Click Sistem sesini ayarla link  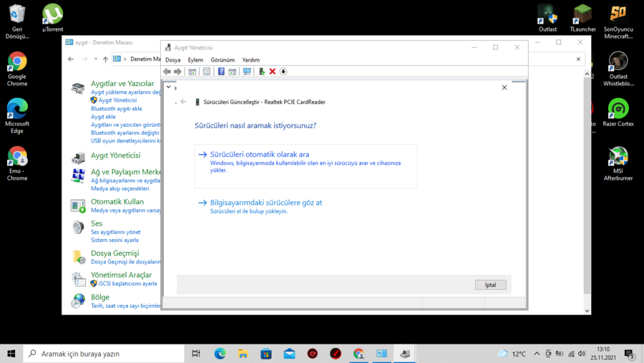(x=114, y=240)
